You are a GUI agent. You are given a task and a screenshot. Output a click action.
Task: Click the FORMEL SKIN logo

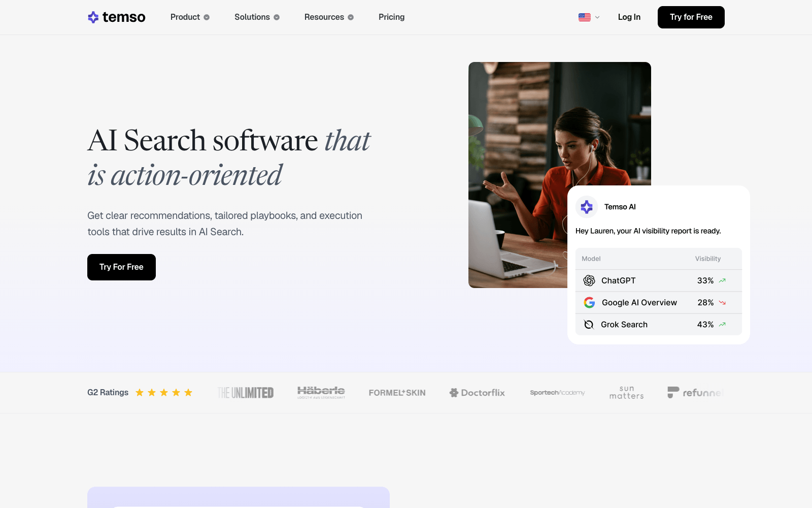click(x=397, y=393)
